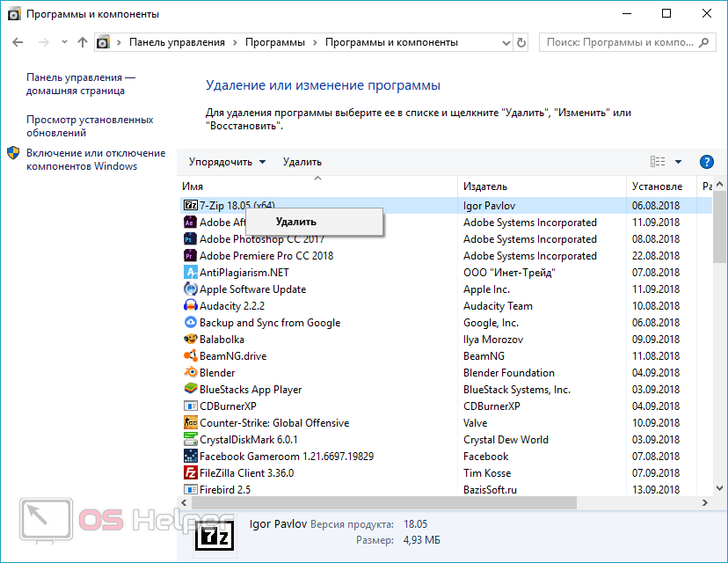Viewport: 728px width, 563px height.
Task: Open the Упорядочить dropdown
Action: click(227, 162)
